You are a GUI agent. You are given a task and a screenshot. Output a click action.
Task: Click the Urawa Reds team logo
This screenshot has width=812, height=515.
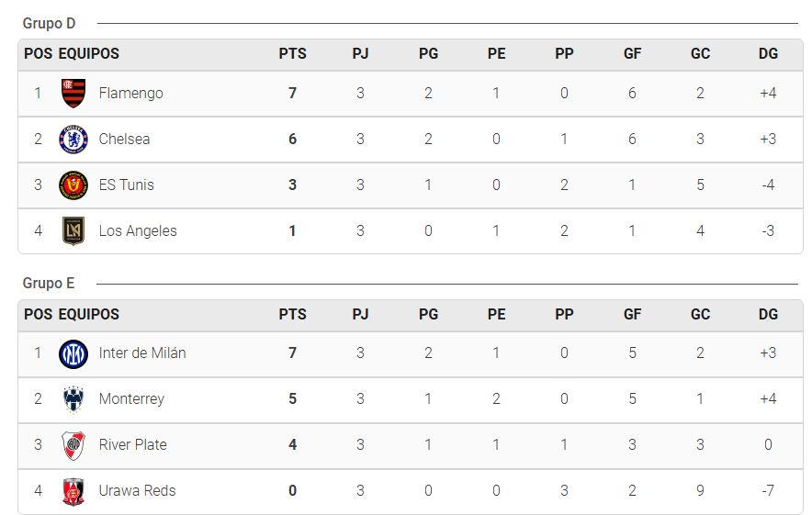pos(73,491)
